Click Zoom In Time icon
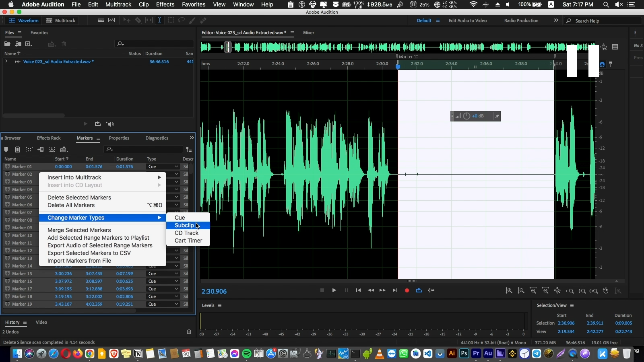 533,291
